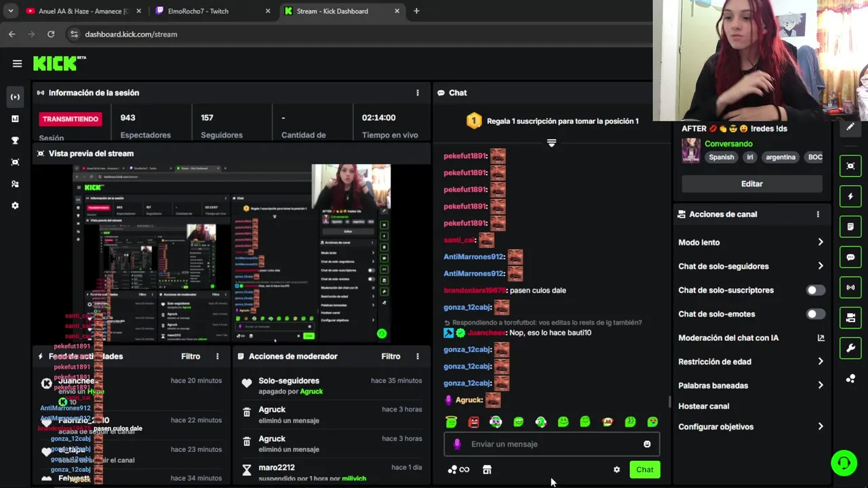Pick the red angry square quick emote

pos(473,422)
